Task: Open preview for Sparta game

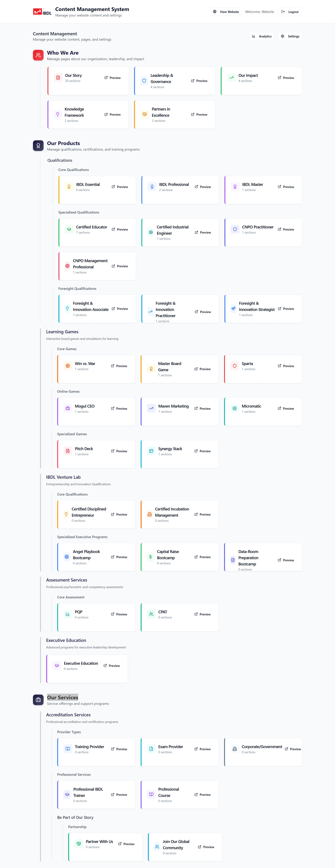Action: point(286,366)
